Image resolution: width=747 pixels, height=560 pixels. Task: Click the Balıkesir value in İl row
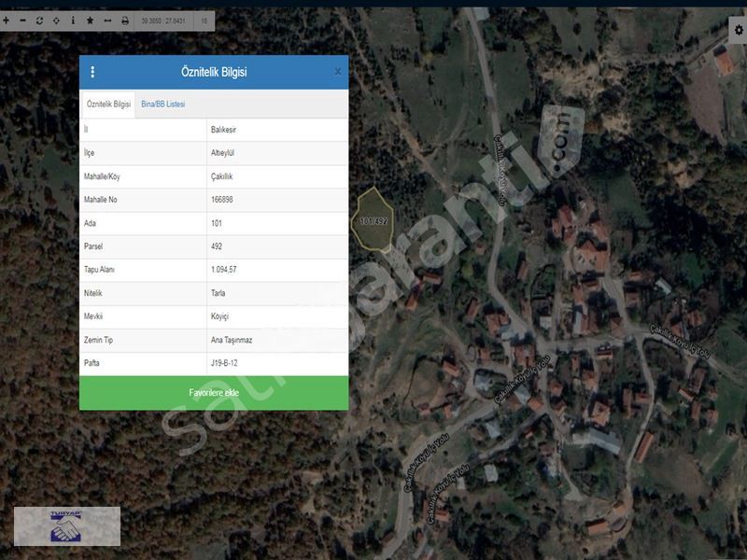[223, 130]
